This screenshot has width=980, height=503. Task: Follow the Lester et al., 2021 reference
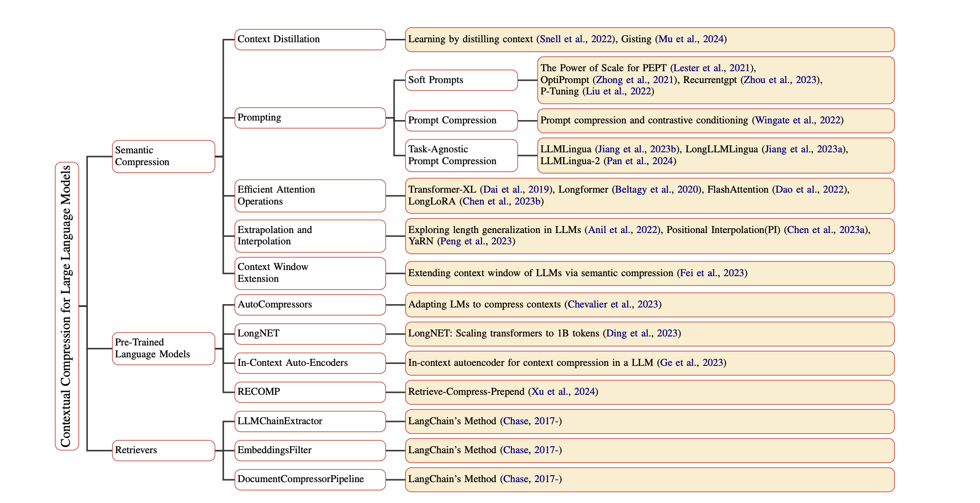[711, 68]
